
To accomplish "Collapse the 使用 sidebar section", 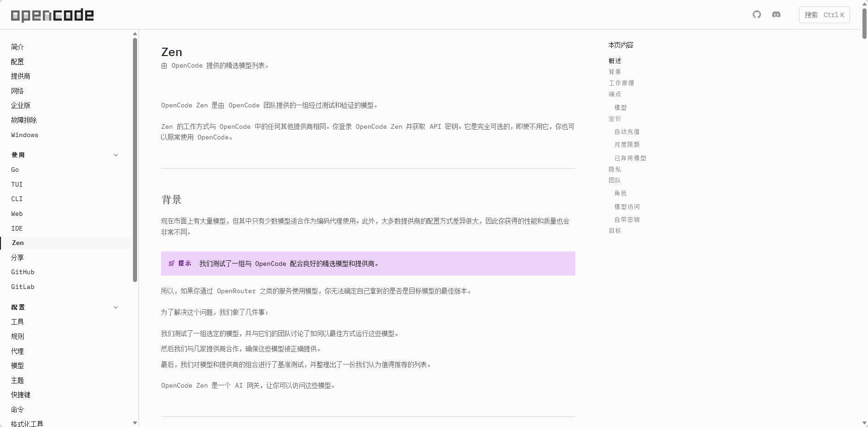I will 116,155.
